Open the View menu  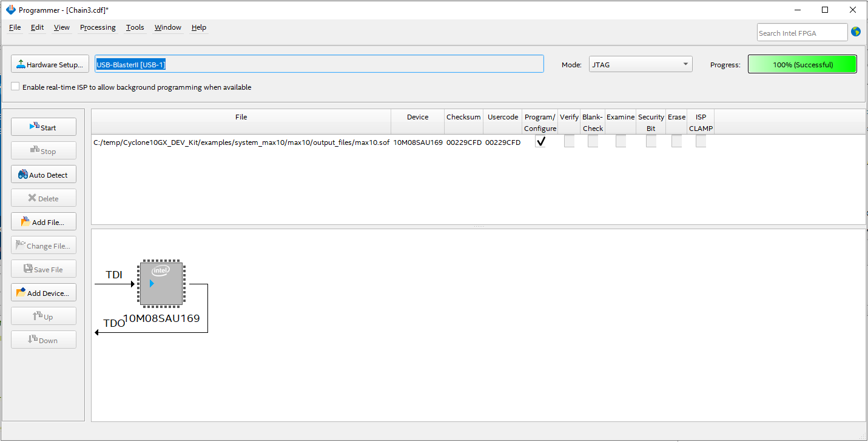point(62,27)
